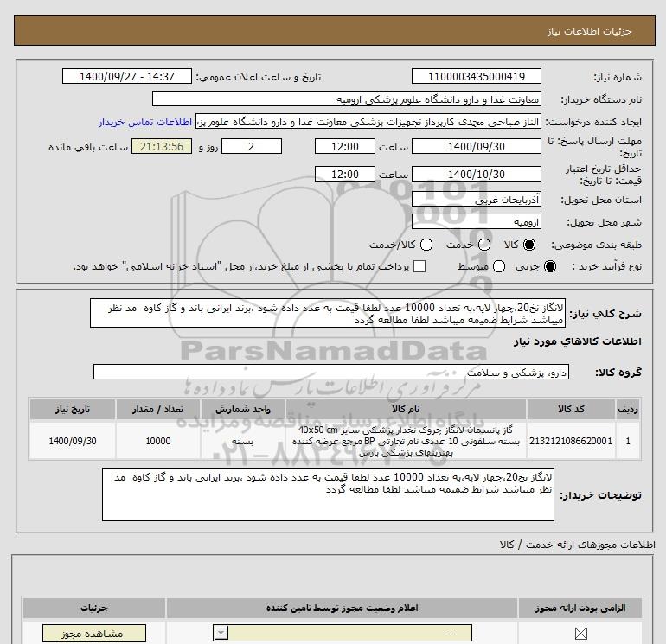Click the شماره نیاز number field
Screen dimensions: 666x644
[477, 77]
